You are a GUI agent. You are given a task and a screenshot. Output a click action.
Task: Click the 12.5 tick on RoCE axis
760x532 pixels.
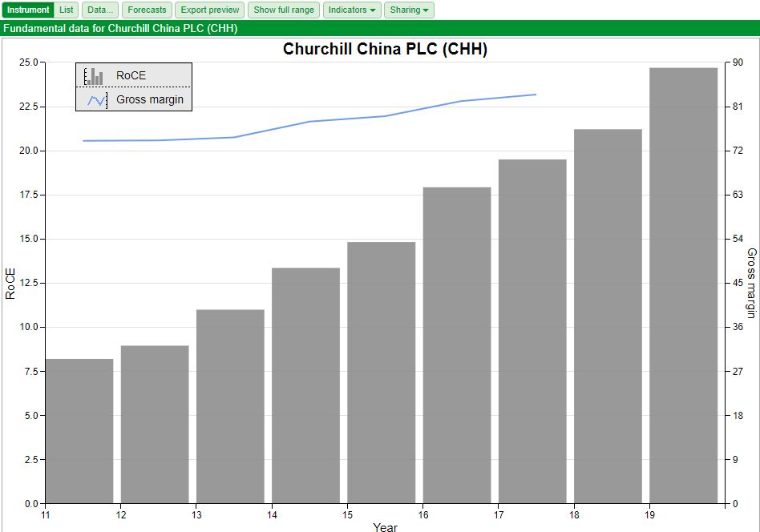click(x=29, y=283)
